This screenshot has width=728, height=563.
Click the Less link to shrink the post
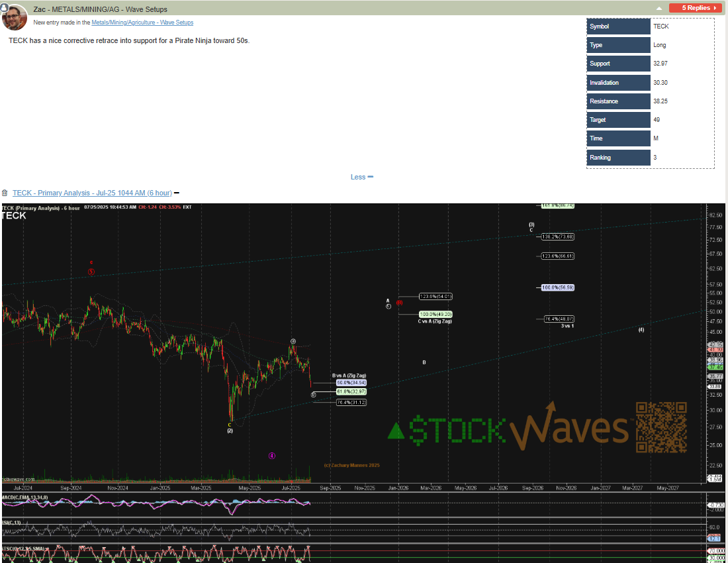(x=361, y=177)
